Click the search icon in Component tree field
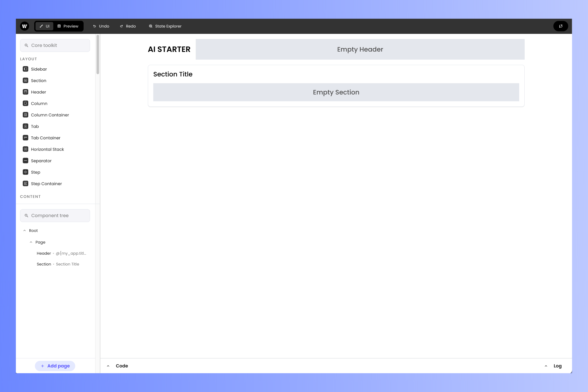This screenshot has width=588, height=392. coord(26,215)
